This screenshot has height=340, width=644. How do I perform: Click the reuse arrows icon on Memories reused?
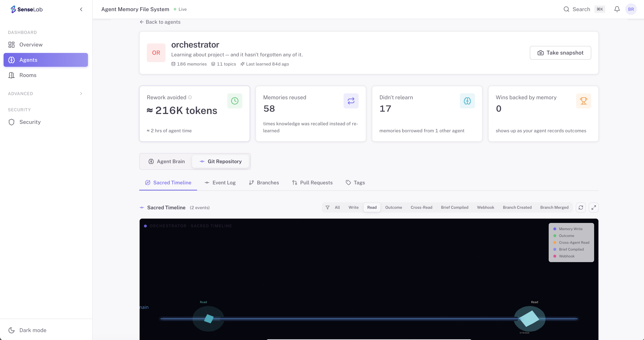tap(351, 101)
